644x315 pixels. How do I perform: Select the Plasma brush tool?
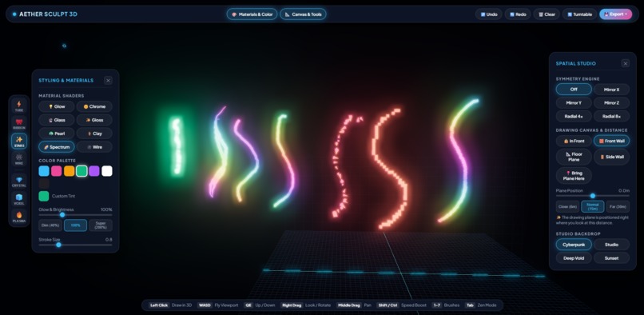(19, 217)
